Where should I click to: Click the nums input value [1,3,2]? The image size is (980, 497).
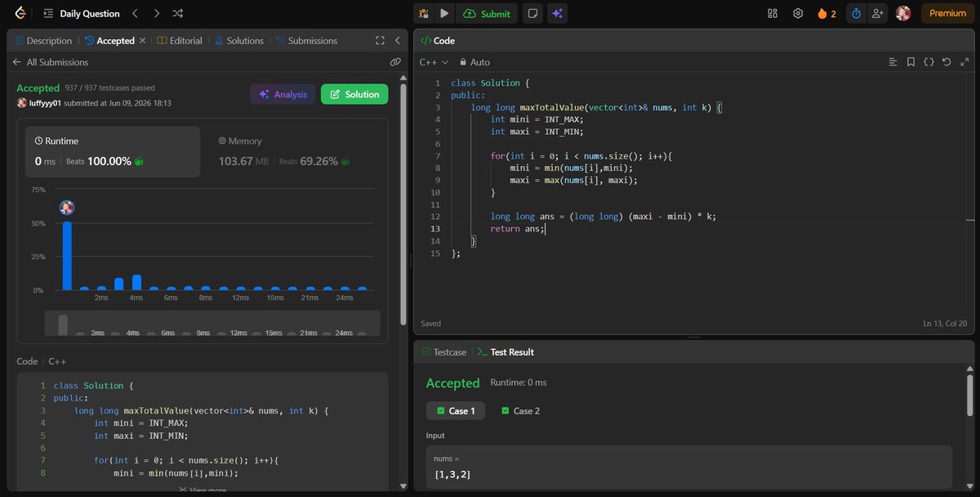pos(452,475)
